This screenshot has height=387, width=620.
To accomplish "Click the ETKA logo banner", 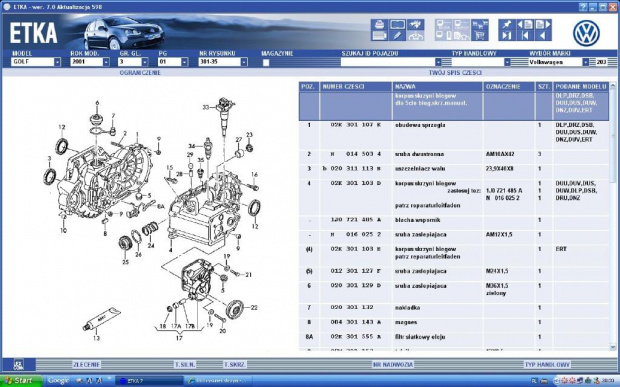I will tap(34, 33).
